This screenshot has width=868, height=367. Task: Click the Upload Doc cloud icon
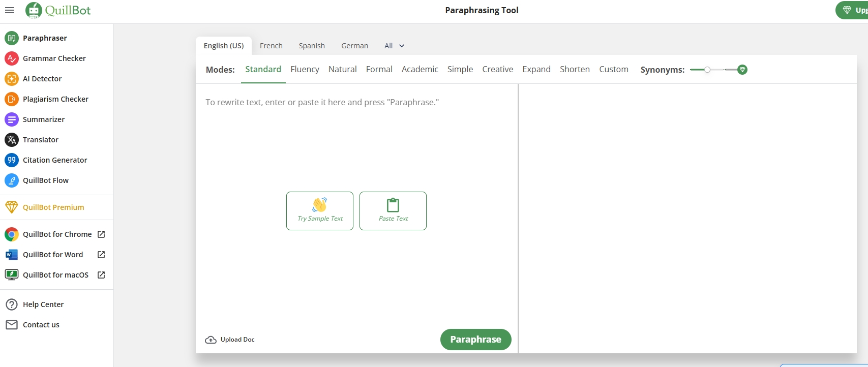click(x=211, y=340)
